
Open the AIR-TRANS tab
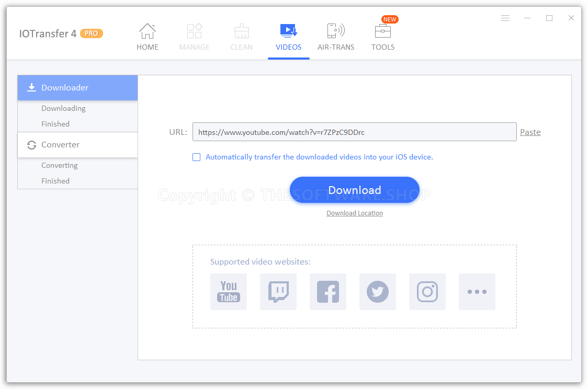point(336,37)
